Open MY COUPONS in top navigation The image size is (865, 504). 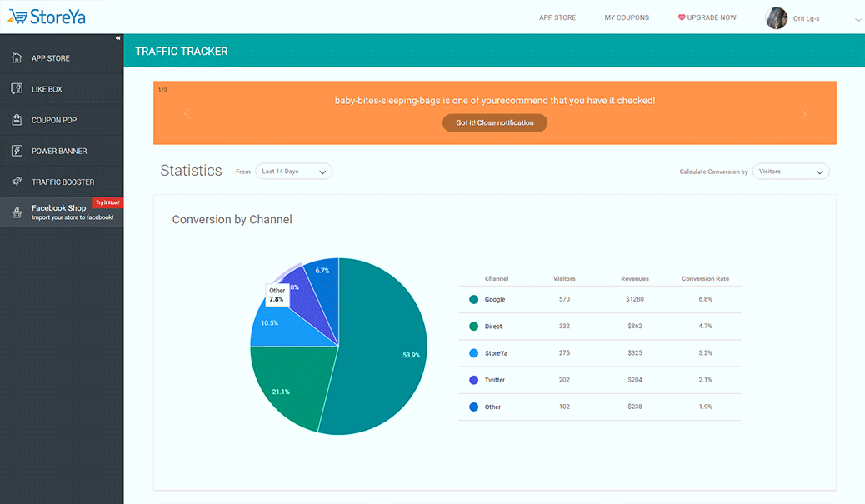[627, 17]
